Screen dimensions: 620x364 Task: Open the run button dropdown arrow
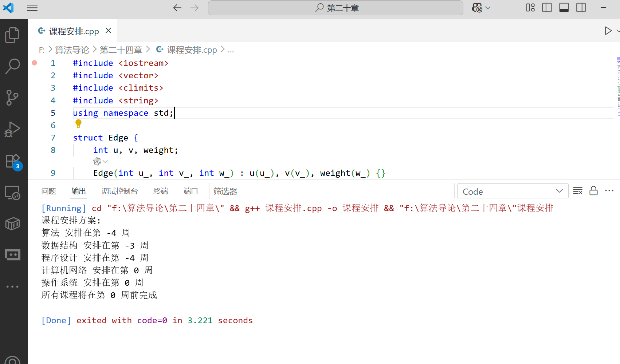618,31
